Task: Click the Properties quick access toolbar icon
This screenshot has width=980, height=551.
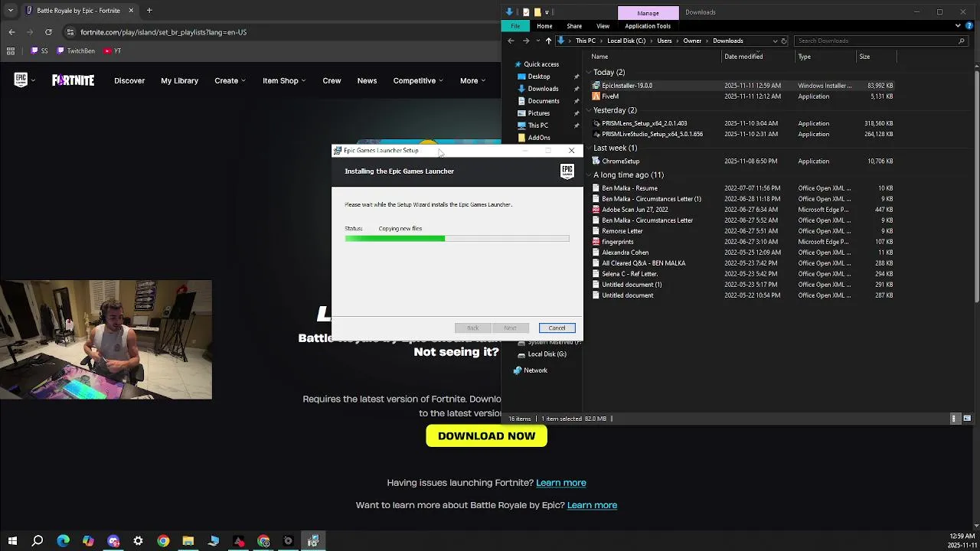Action: 526,12
